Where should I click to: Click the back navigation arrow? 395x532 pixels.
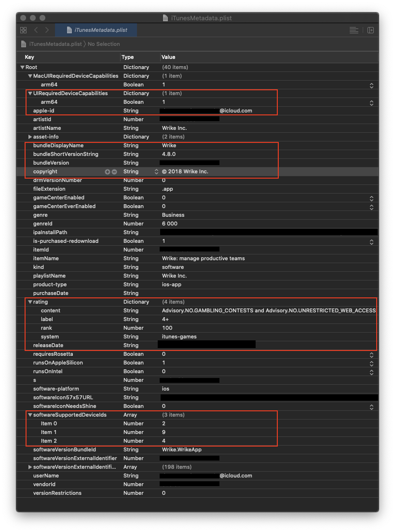[35, 30]
